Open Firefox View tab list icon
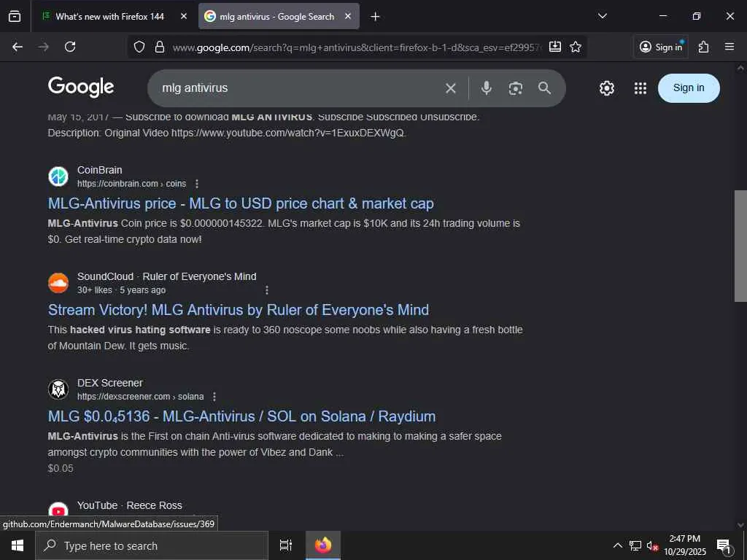 click(x=15, y=16)
